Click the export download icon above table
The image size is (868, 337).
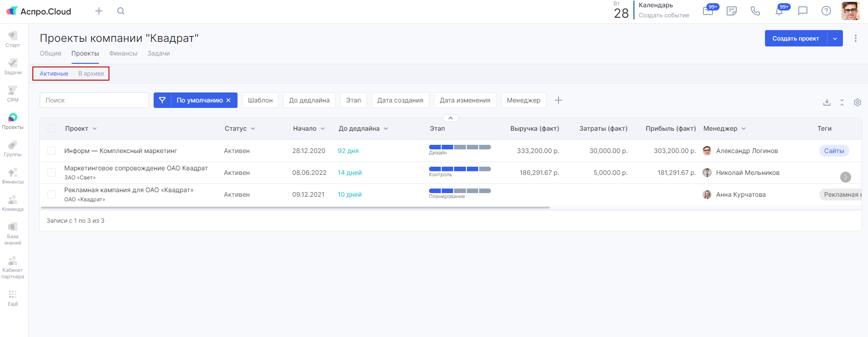(x=827, y=102)
